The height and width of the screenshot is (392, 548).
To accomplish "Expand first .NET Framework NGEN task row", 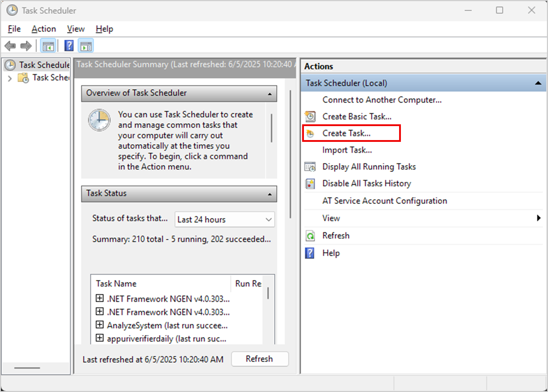I will pos(100,298).
